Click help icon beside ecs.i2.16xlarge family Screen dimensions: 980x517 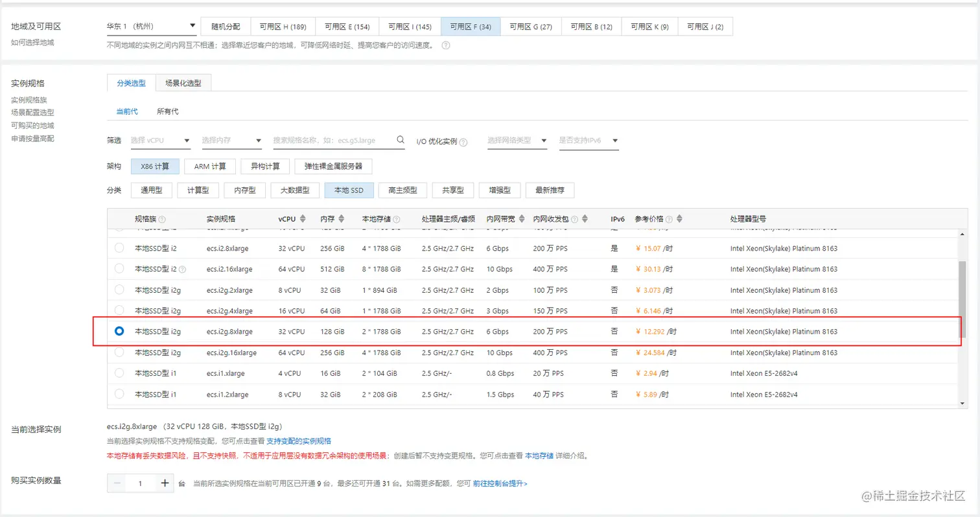tap(182, 269)
